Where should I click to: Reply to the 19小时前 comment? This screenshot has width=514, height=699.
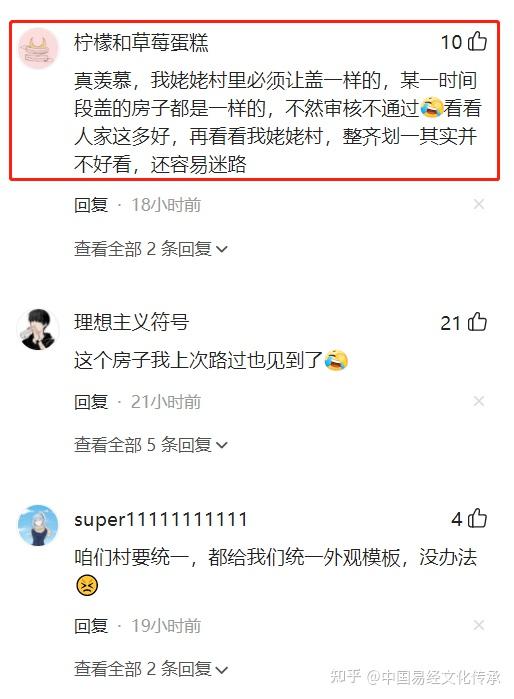91,626
